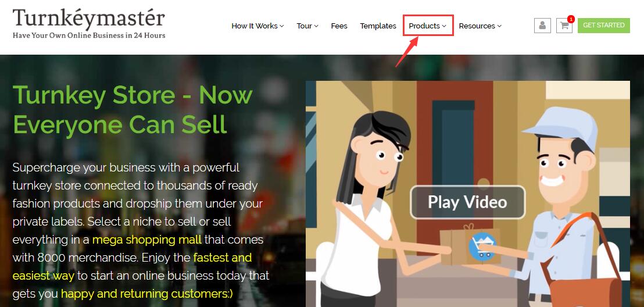Click the Play Video button
Image resolution: width=644 pixels, height=307 pixels.
[467, 202]
